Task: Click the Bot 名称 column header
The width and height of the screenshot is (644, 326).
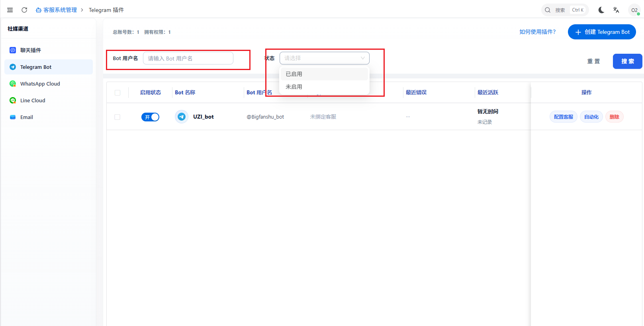Action: click(x=185, y=92)
